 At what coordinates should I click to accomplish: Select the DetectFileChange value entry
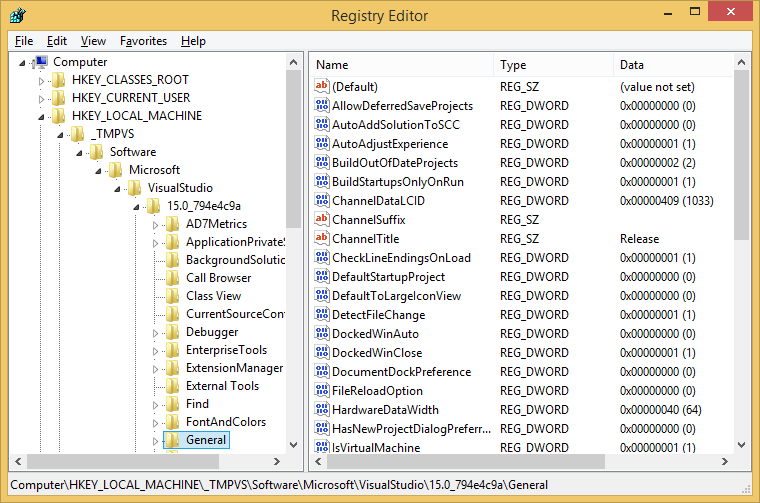pos(378,315)
